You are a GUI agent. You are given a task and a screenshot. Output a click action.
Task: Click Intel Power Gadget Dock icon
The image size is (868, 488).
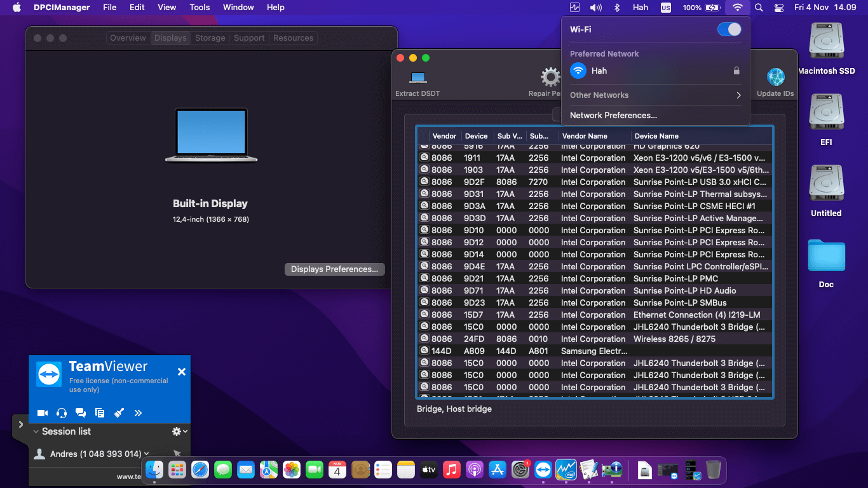click(566, 470)
